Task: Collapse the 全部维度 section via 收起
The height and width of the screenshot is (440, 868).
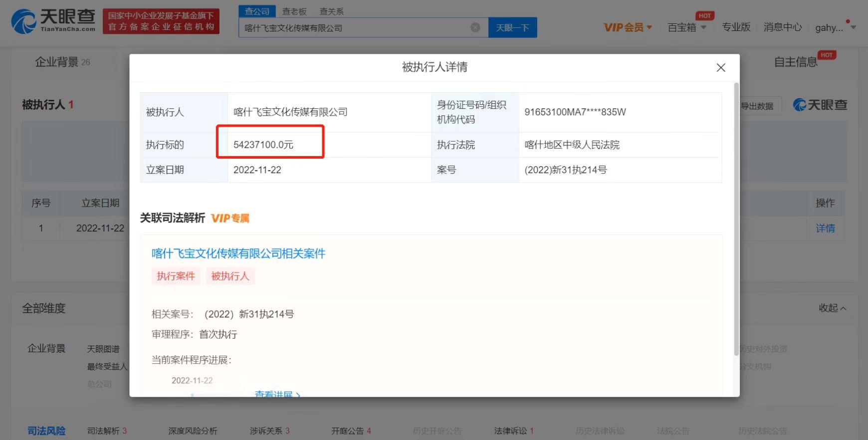Action: tap(832, 308)
